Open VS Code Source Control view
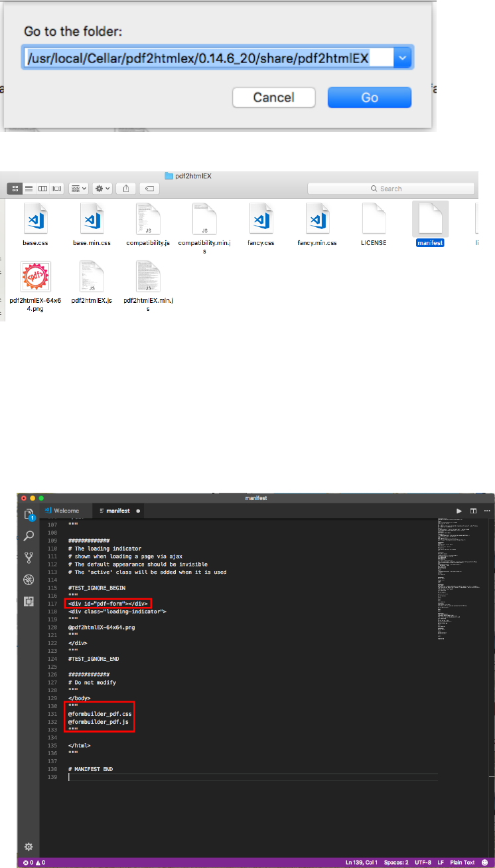495x868 pixels. 29,558
